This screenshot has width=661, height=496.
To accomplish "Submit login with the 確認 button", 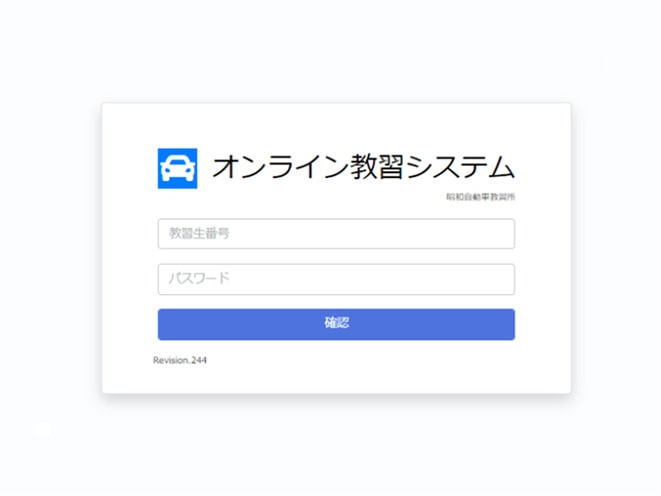I will pyautogui.click(x=336, y=324).
